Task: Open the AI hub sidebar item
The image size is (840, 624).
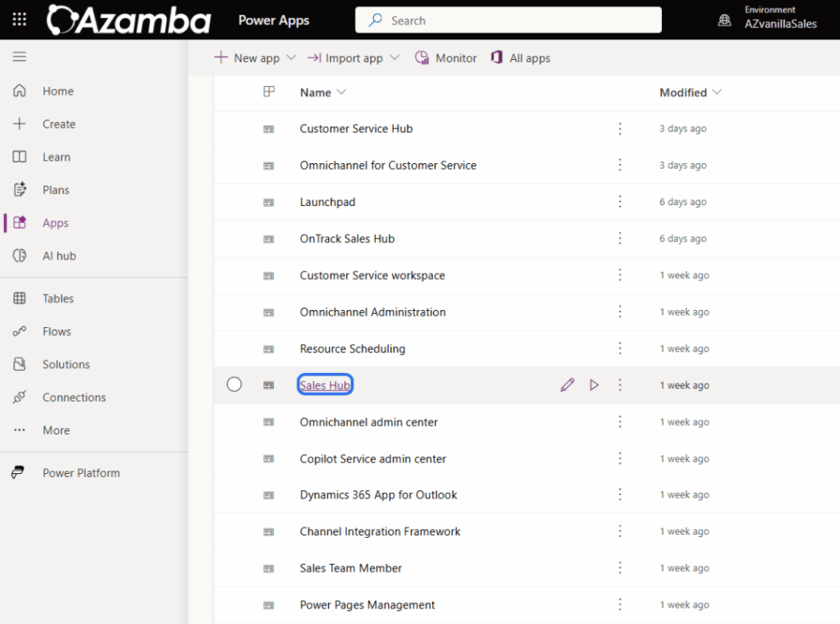Action: pyautogui.click(x=59, y=256)
